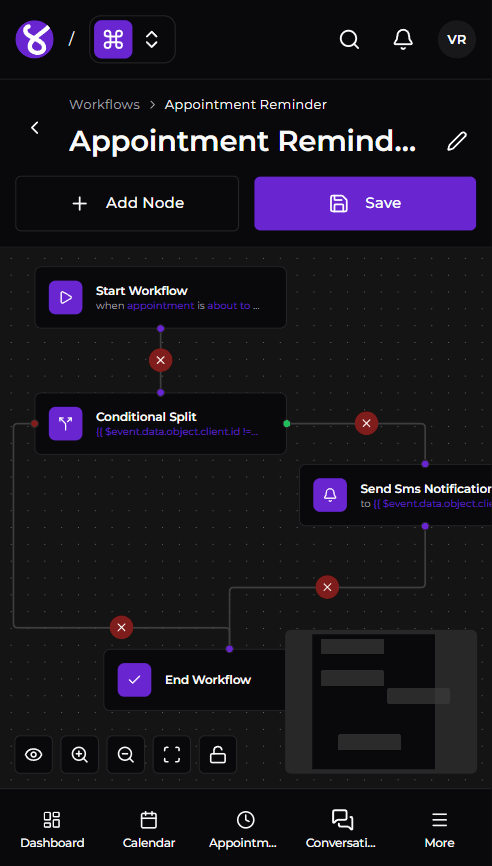Screen dimensions: 492x866
Task: Save the workflow
Action: (x=365, y=203)
